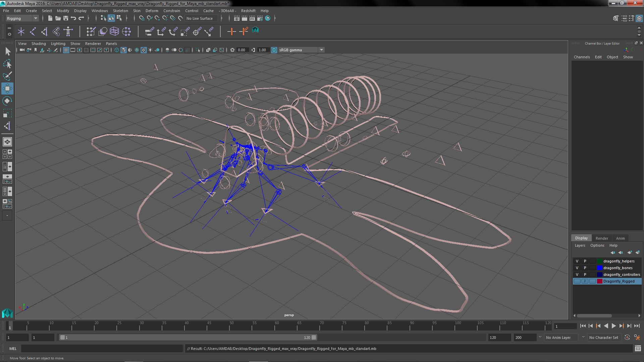Image resolution: width=644 pixels, height=362 pixels.
Task: Save the scene with floppy icon
Action: coord(66,18)
